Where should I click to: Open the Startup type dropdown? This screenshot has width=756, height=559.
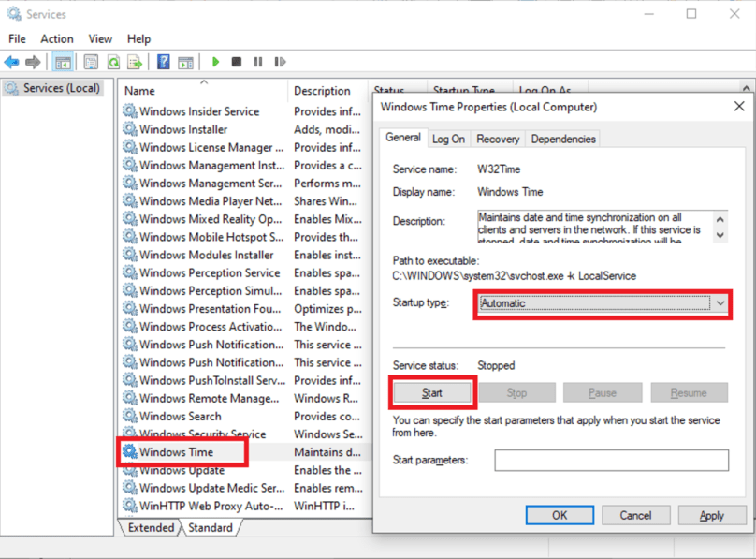(x=720, y=304)
